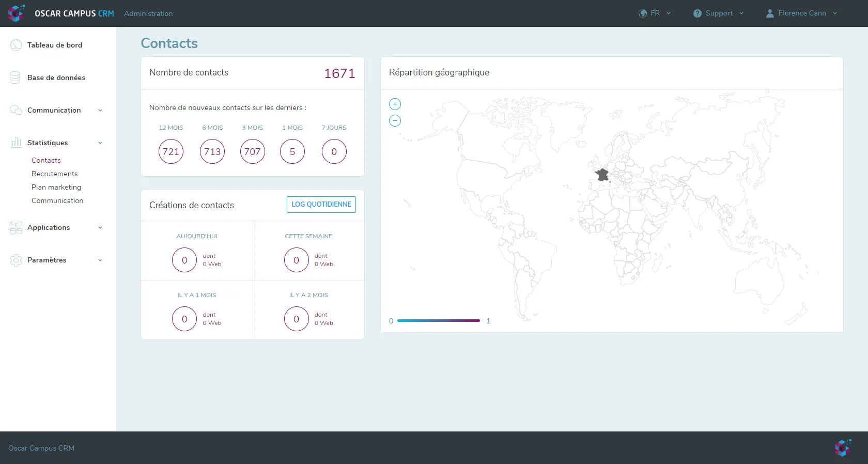Click the Répartition géographique heading

(x=439, y=72)
